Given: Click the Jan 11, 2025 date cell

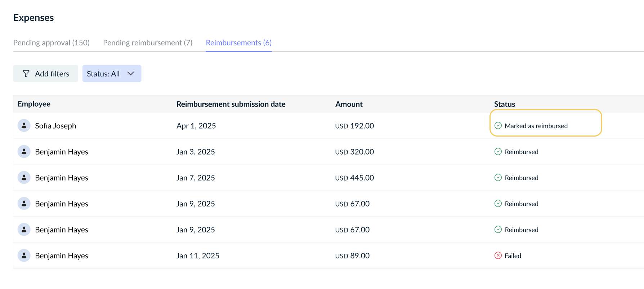Looking at the screenshot, I should (x=198, y=255).
